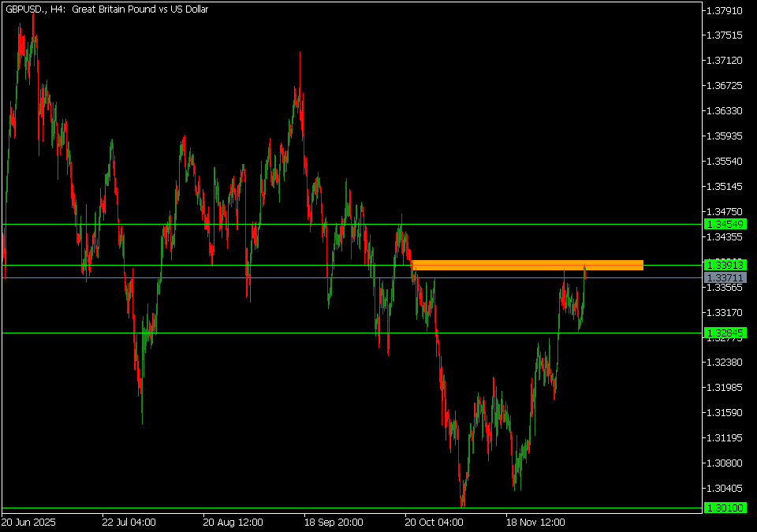Viewport: 757px width, 532px height.
Task: Click the 18 Nov 12:00 time label
Action: click(536, 522)
